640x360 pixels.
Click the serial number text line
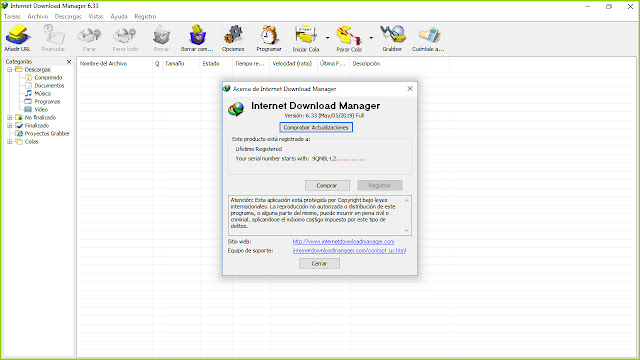[300, 158]
